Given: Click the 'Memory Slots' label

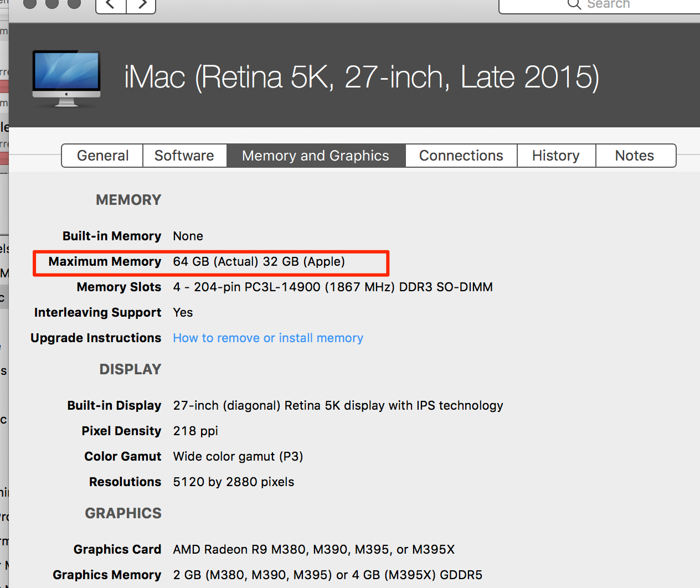Looking at the screenshot, I should pyautogui.click(x=119, y=287).
